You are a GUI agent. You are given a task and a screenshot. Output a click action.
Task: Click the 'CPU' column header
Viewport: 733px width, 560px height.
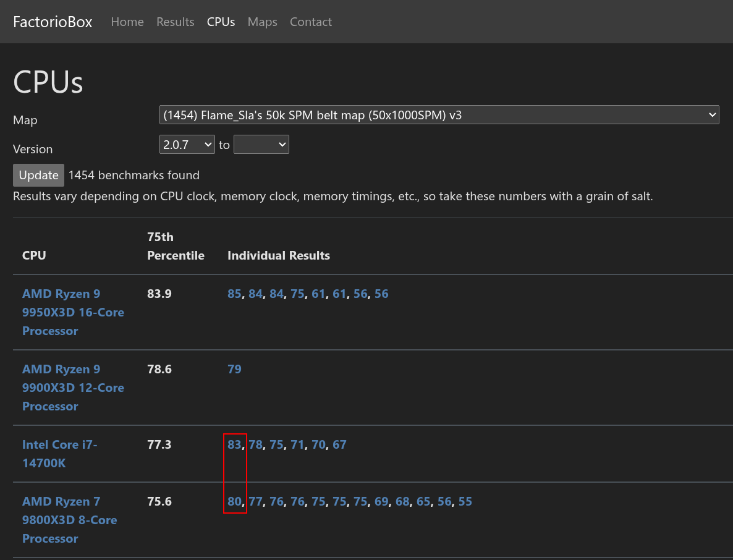coord(34,256)
